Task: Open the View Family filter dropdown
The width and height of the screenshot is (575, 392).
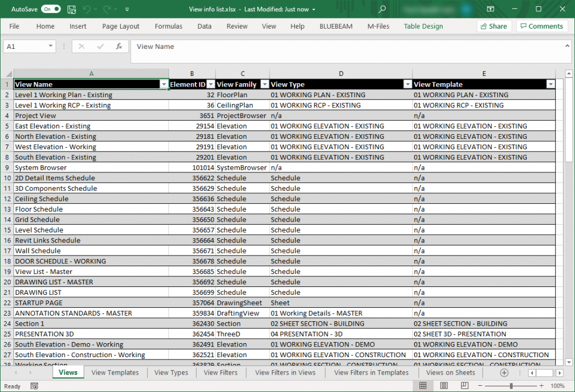Action: (264, 84)
